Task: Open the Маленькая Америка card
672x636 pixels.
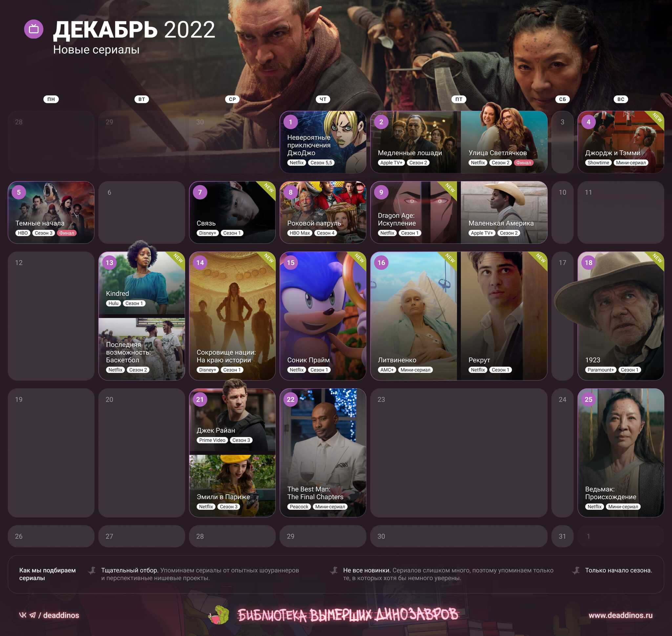Action: click(x=504, y=212)
